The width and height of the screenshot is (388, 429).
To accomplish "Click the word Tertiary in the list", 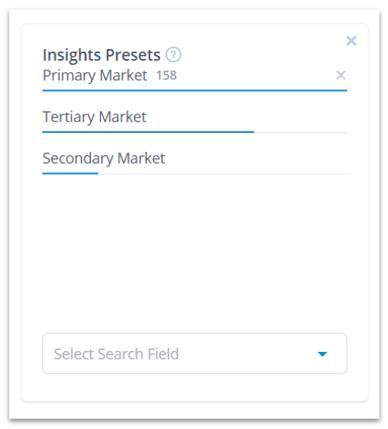I will pyautogui.click(x=69, y=117).
